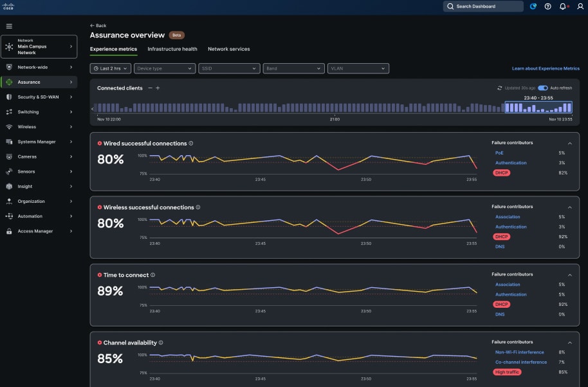The width and height of the screenshot is (588, 387).
Task: Show info for Wireless successful connections
Action: (x=198, y=207)
